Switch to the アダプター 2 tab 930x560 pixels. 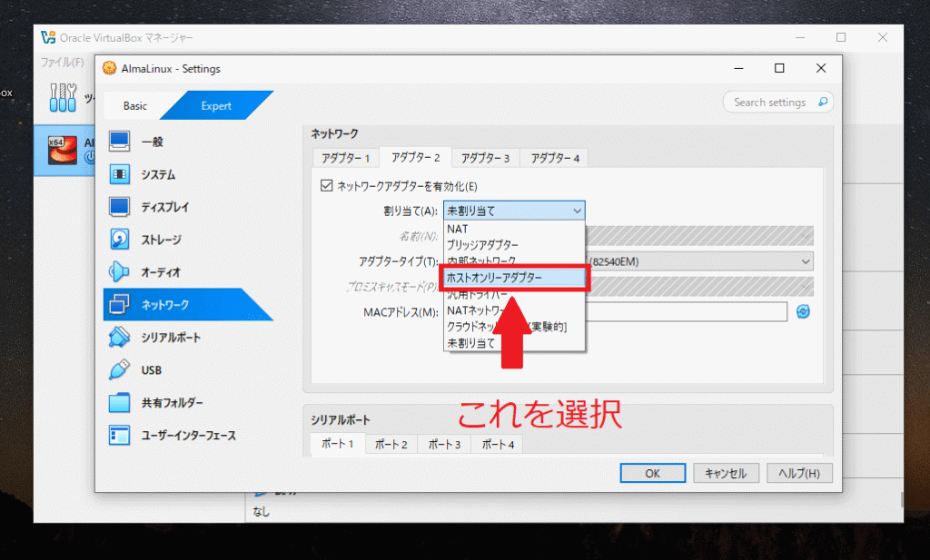pyautogui.click(x=415, y=158)
